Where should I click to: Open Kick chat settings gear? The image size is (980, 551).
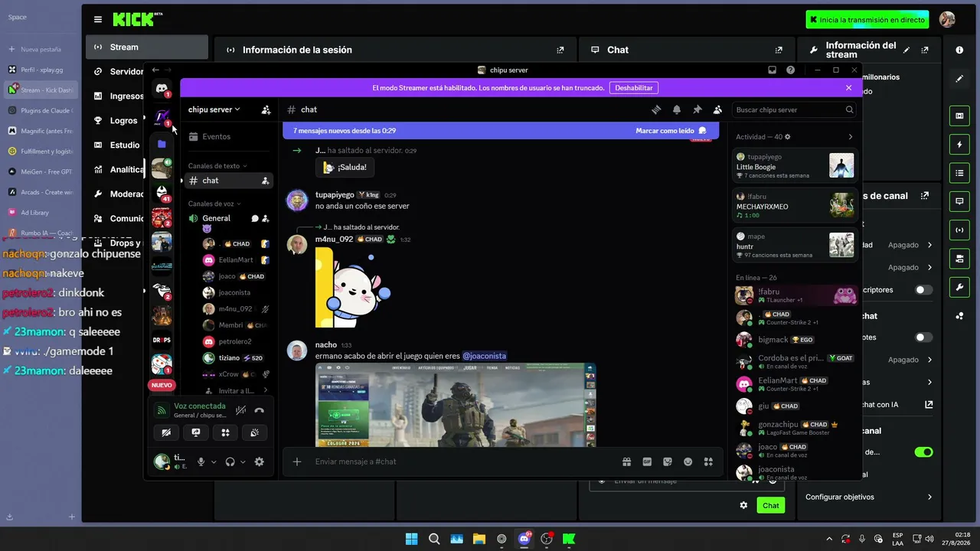(x=743, y=505)
